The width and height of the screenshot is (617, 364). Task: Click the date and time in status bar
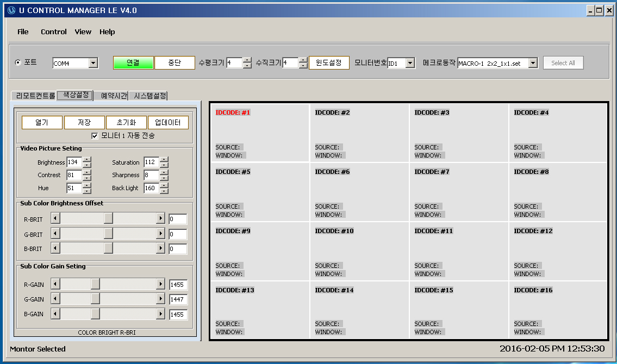552,349
